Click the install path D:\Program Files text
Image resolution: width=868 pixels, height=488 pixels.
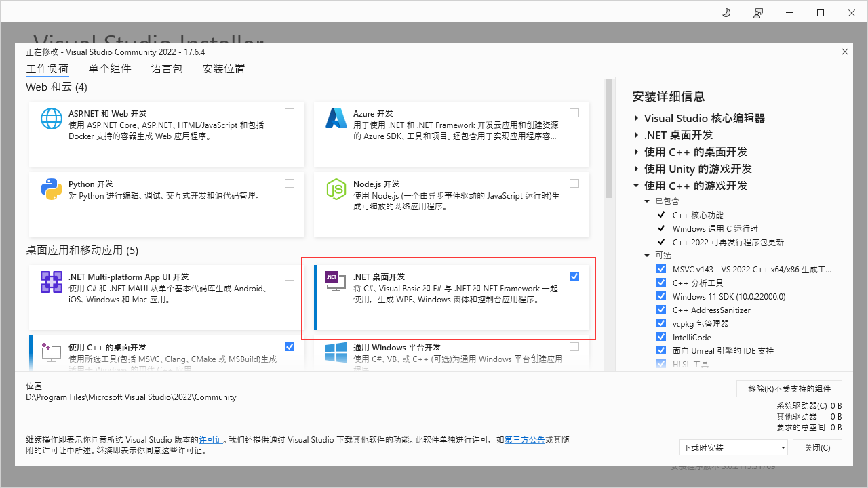tap(131, 397)
